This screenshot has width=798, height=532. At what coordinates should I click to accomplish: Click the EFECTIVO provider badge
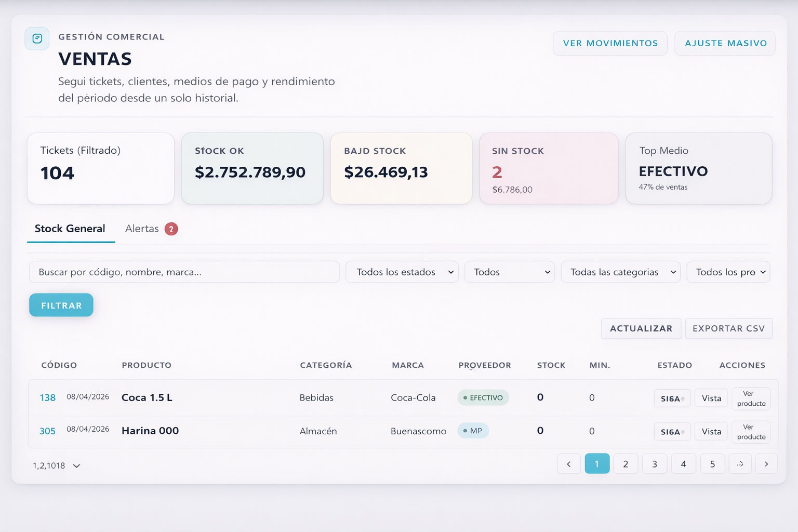pyautogui.click(x=483, y=398)
